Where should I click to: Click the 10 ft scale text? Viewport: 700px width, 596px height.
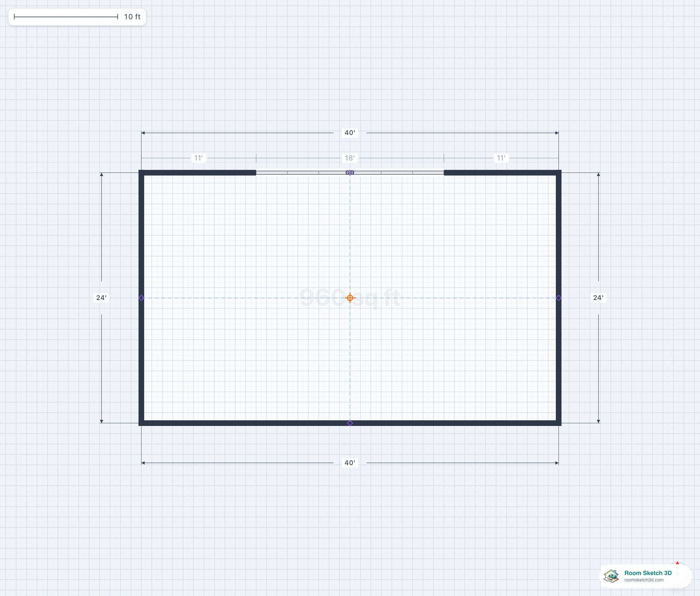coord(132,17)
